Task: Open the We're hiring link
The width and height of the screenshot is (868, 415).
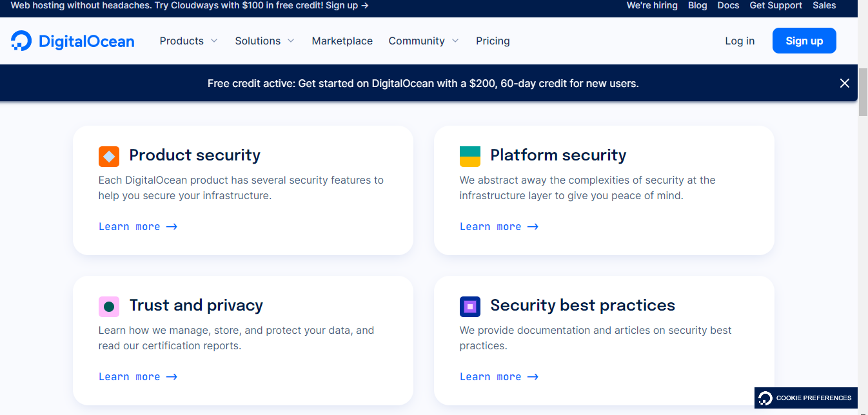Action: 652,5
